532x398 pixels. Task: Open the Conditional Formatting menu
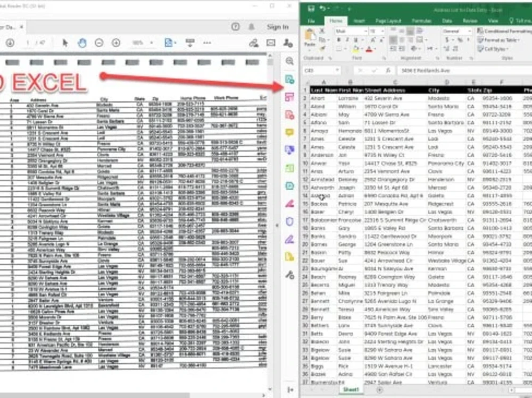click(x=504, y=31)
